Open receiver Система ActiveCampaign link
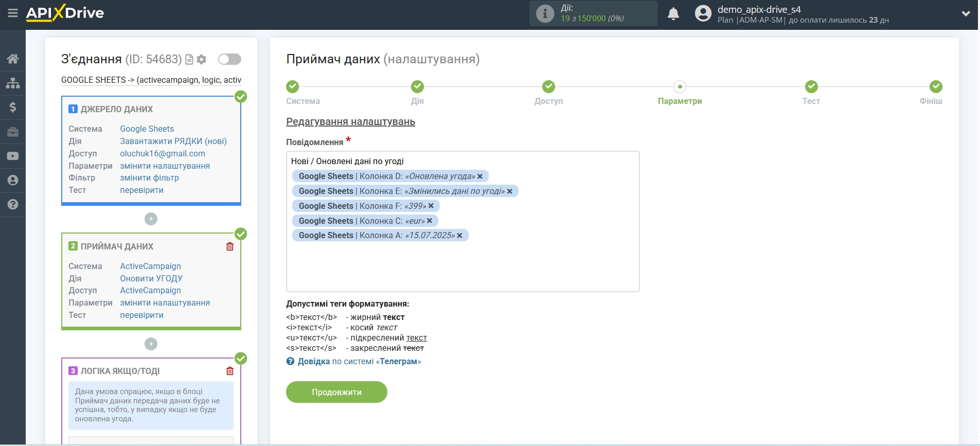The image size is (980, 446). (x=150, y=266)
